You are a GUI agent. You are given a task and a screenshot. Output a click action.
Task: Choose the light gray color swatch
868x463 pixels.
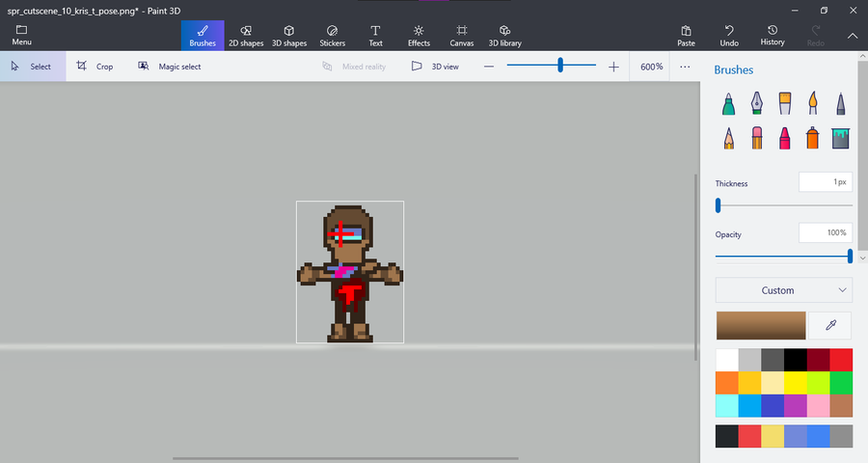(749, 360)
